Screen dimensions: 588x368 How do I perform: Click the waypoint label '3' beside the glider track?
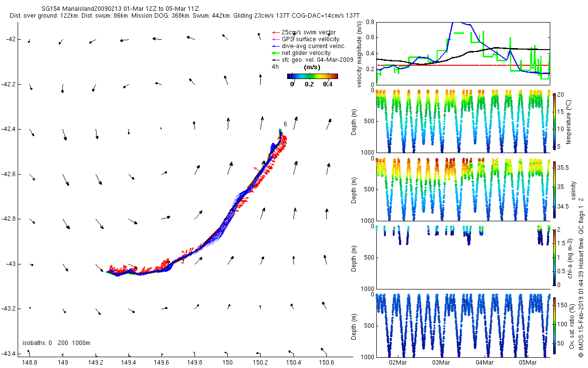tap(182, 262)
